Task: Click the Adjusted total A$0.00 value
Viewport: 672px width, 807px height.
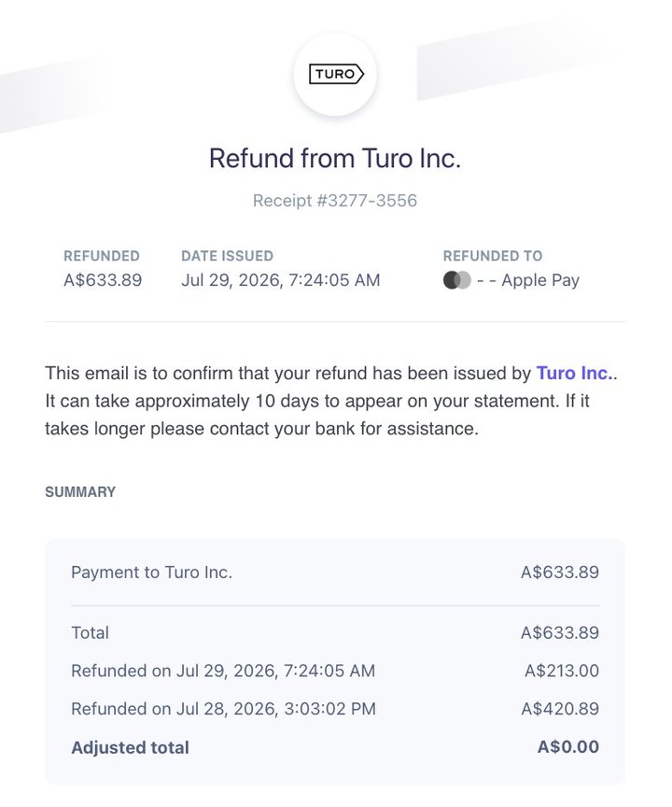Action: pyautogui.click(x=568, y=747)
